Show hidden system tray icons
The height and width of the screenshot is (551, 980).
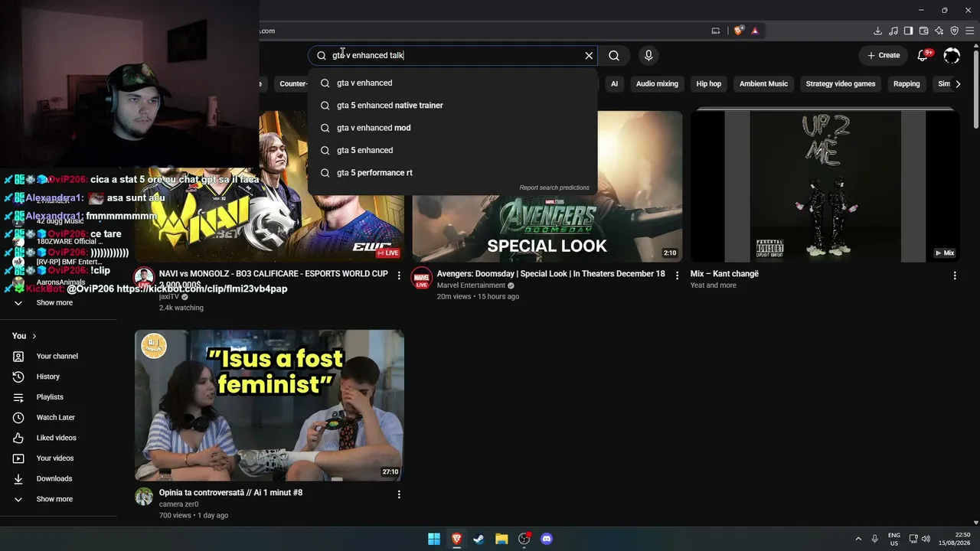858,539
